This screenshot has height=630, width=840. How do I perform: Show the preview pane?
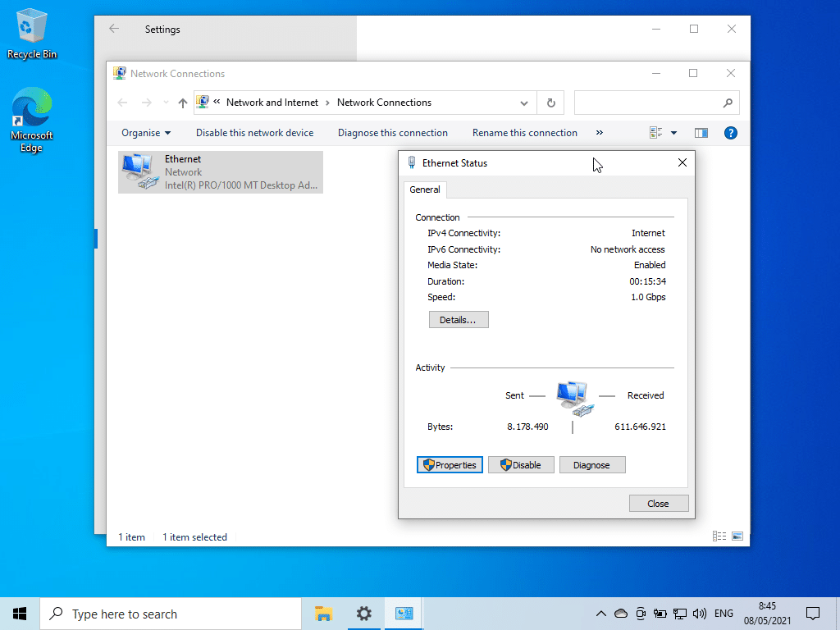pos(701,133)
